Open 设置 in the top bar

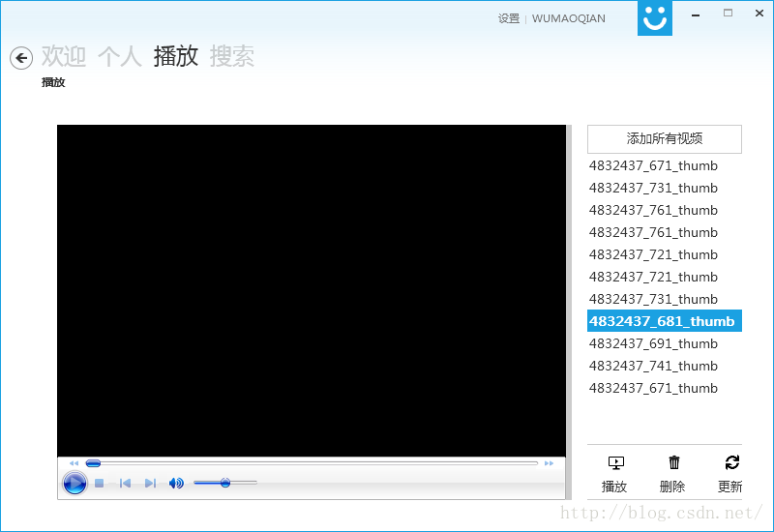tap(509, 18)
